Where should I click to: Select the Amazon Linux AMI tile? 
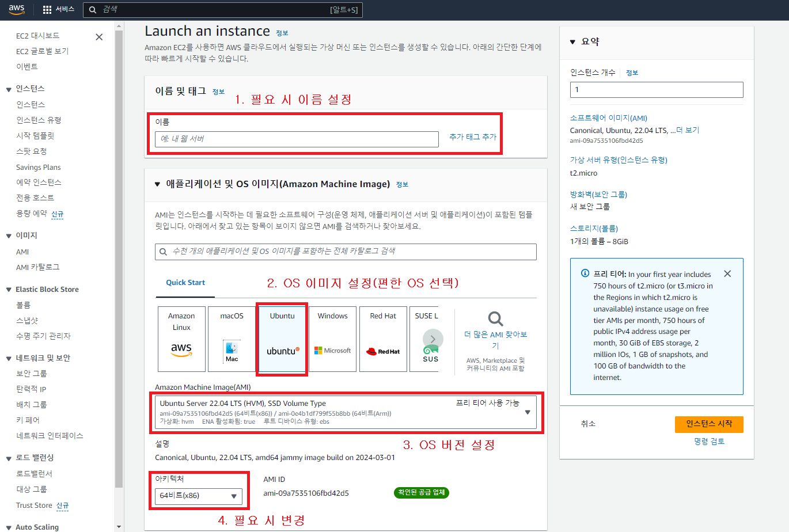tap(181, 339)
